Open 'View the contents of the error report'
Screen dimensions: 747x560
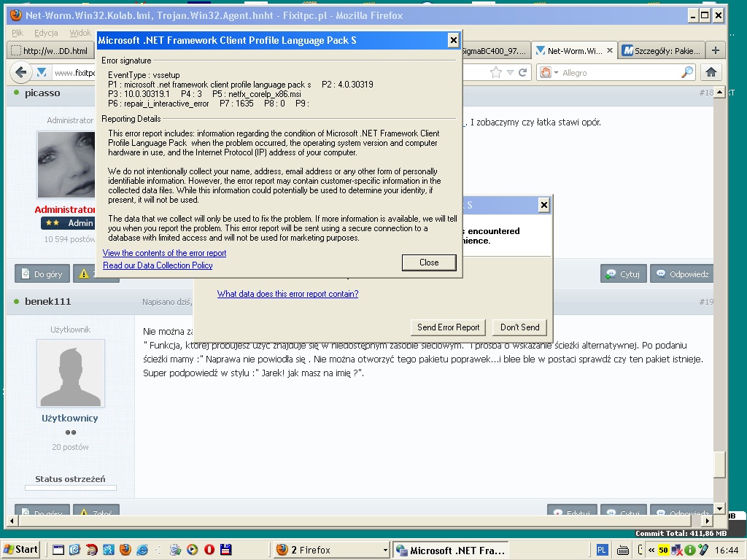(x=164, y=253)
